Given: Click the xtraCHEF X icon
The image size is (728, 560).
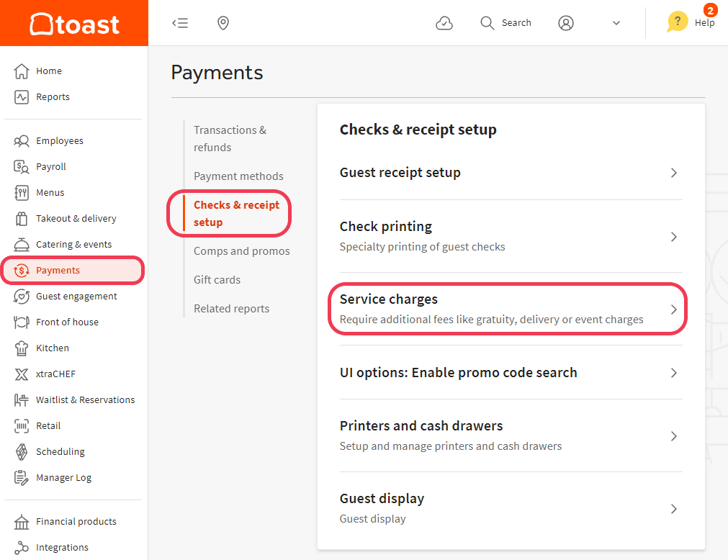Looking at the screenshot, I should tap(22, 374).
